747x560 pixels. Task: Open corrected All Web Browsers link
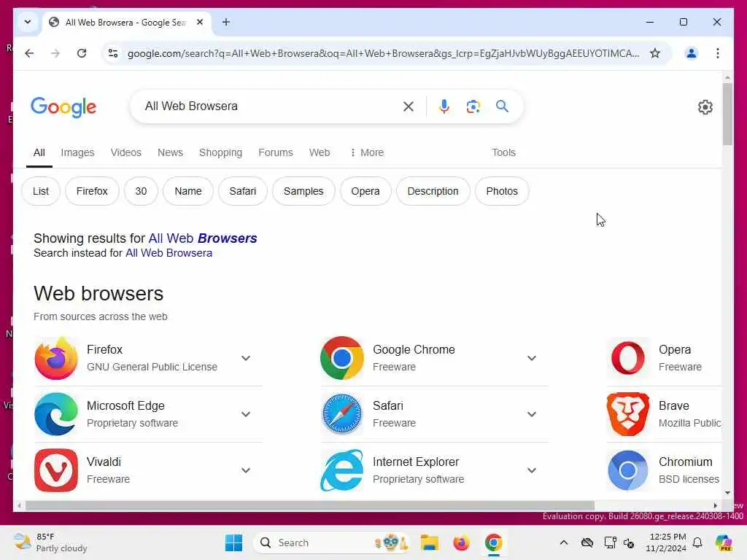click(203, 238)
